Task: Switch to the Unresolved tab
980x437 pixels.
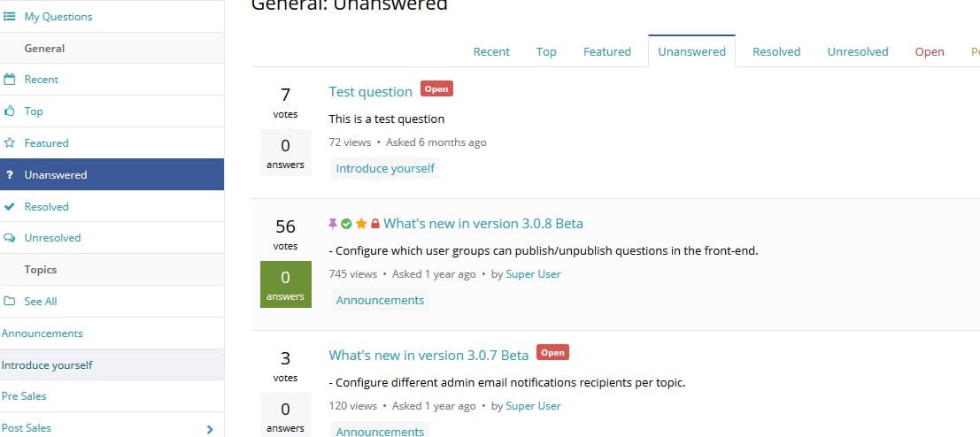Action: (858, 52)
